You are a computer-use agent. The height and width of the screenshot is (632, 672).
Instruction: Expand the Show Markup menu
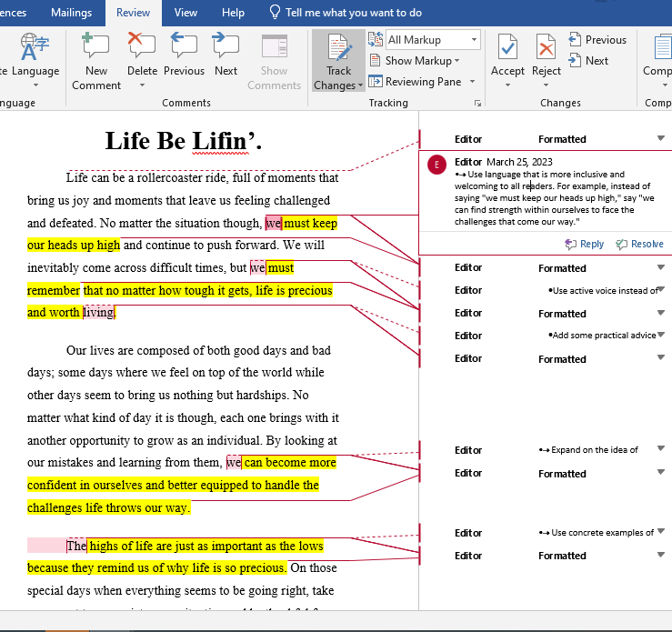422,61
